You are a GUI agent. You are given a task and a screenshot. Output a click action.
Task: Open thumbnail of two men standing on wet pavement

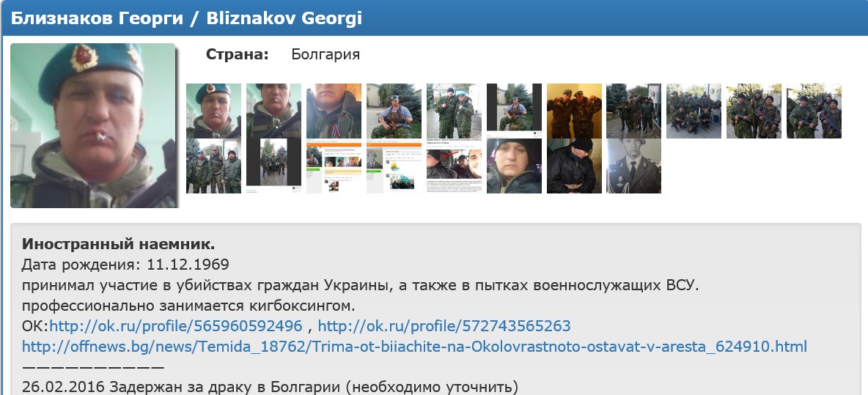[x=454, y=111]
